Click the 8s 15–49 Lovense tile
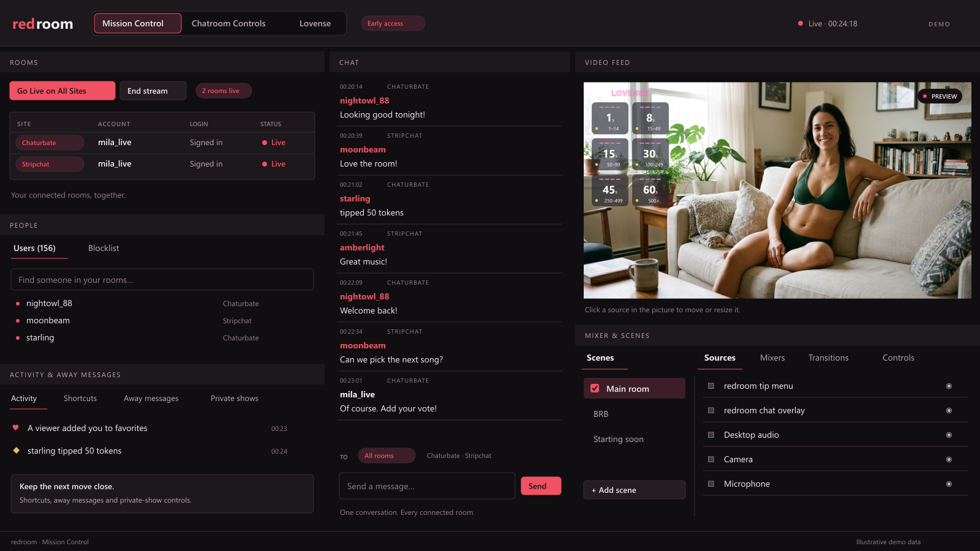This screenshot has width=980, height=551. pos(650,119)
